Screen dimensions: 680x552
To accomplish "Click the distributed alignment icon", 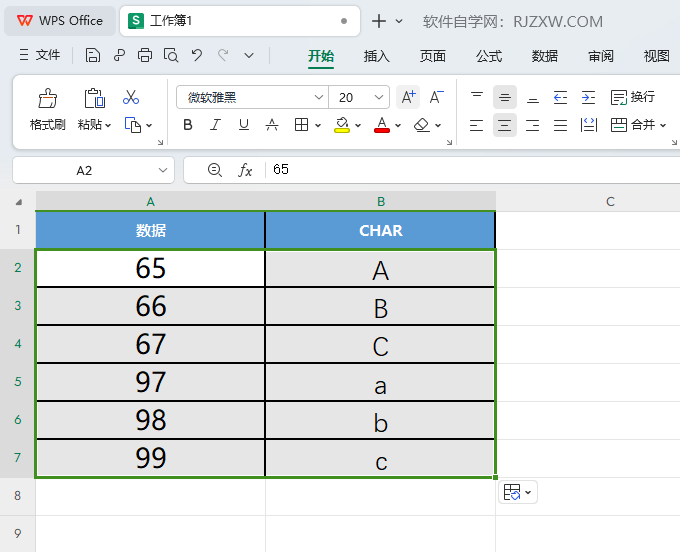I will [588, 125].
